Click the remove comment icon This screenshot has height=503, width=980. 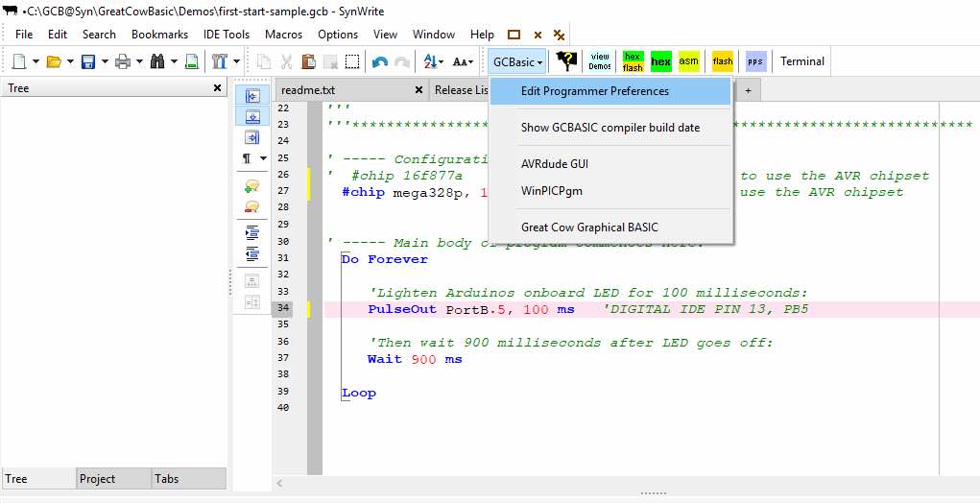[x=251, y=206]
